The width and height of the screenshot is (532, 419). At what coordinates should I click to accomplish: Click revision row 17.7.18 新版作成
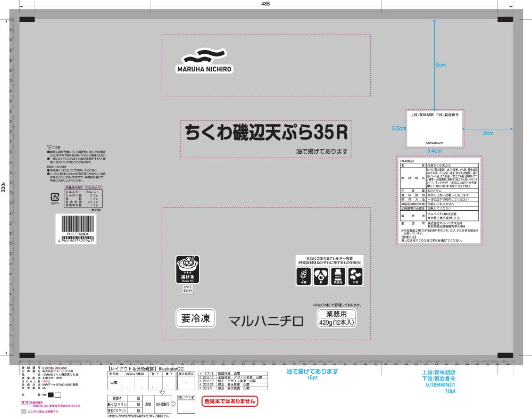pyautogui.click(x=233, y=374)
